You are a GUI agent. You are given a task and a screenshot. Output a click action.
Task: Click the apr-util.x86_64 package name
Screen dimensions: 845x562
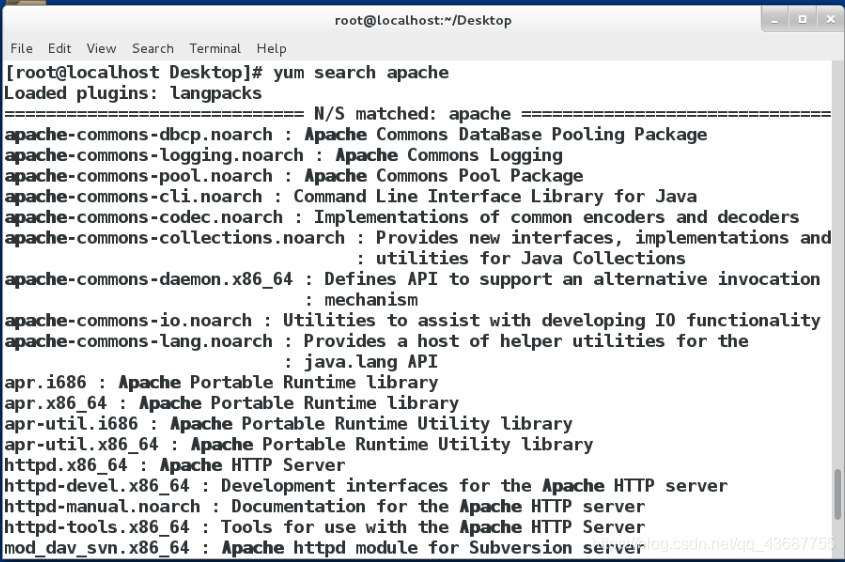point(81,445)
